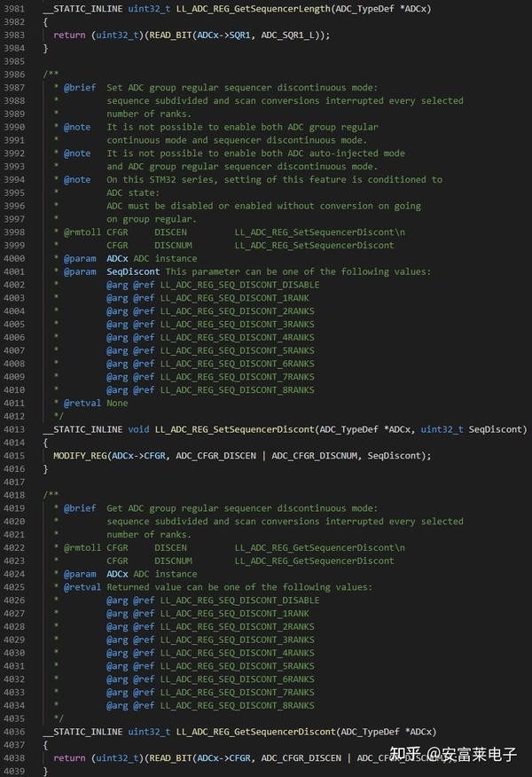
Task: Click the @brief tag on line 4019
Action: pos(80,508)
